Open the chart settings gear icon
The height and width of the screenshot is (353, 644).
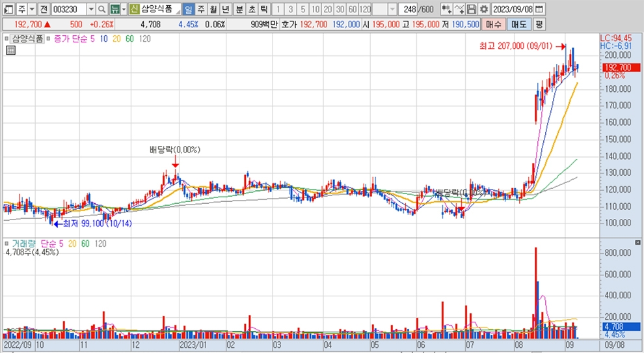[x=483, y=9]
